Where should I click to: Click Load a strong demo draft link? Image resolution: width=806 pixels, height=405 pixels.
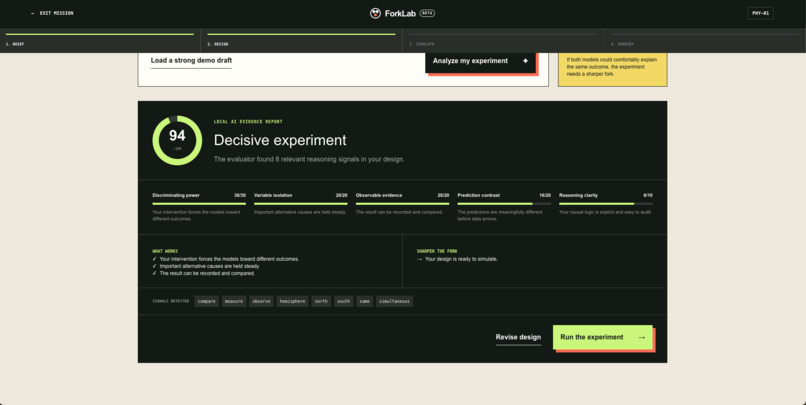click(191, 61)
